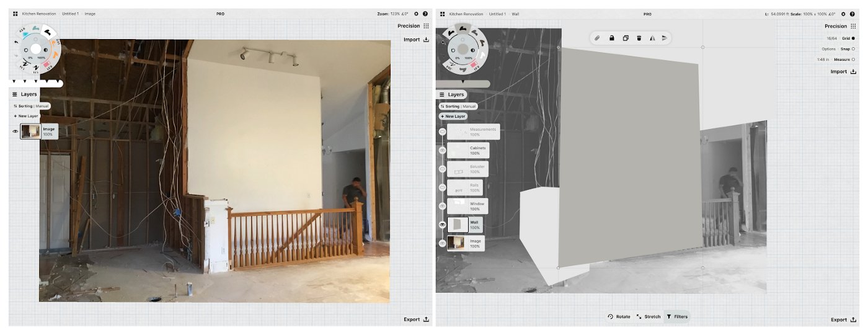Image resolution: width=868 pixels, height=335 pixels.
Task: Select Rails layer thumbnail
Action: click(x=458, y=187)
